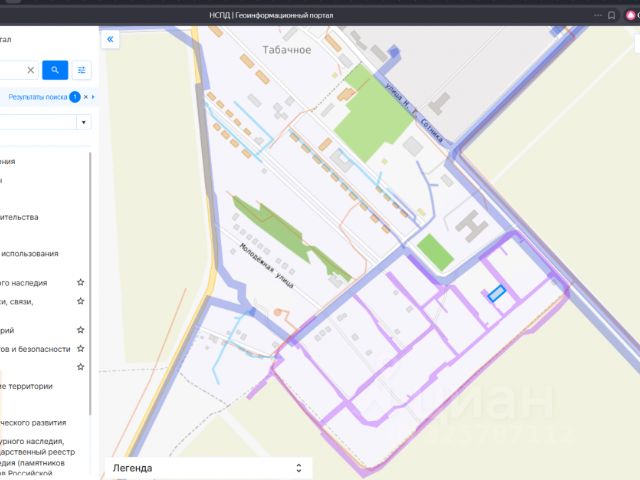This screenshot has width=640, height=480.
Task: Select the highlighted blue parcel on the map
Action: tap(497, 293)
